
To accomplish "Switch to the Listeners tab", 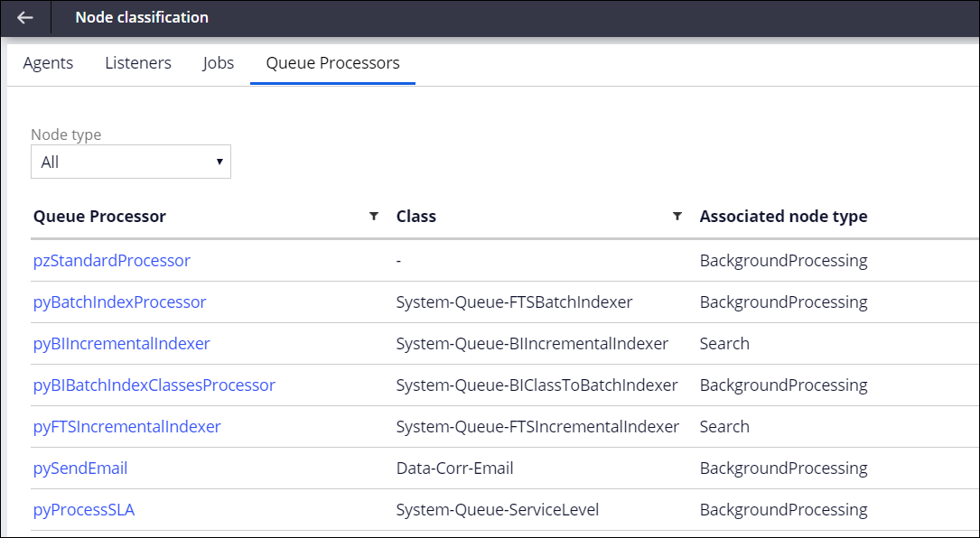I will 138,63.
